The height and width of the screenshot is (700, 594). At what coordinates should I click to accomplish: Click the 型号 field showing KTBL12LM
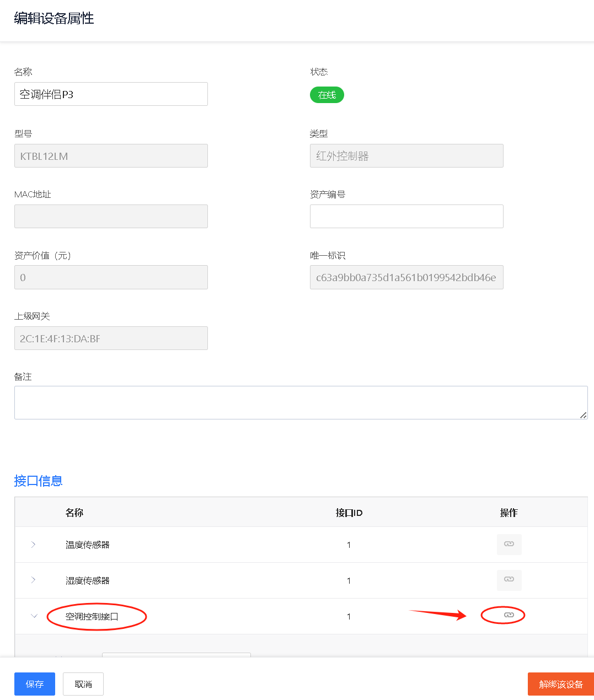click(111, 156)
